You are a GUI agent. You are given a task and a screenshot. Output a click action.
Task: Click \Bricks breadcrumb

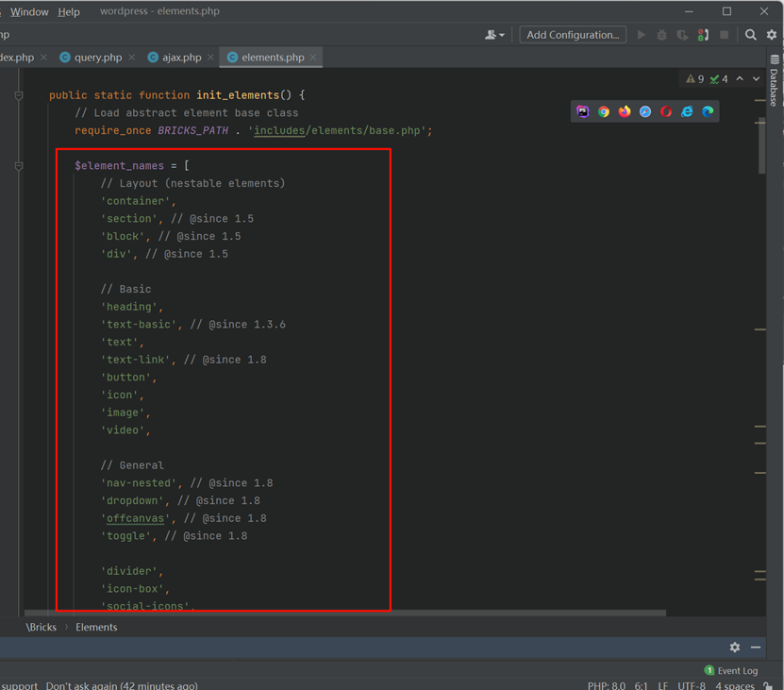click(41, 627)
